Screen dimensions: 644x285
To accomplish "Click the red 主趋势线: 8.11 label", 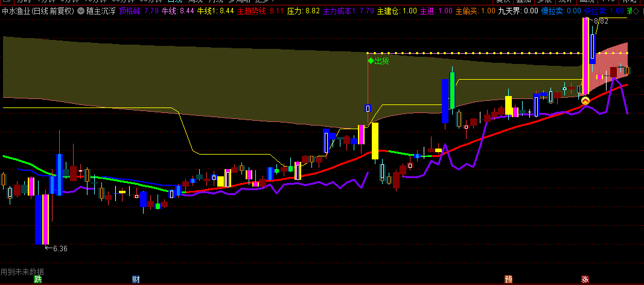I will click(260, 11).
